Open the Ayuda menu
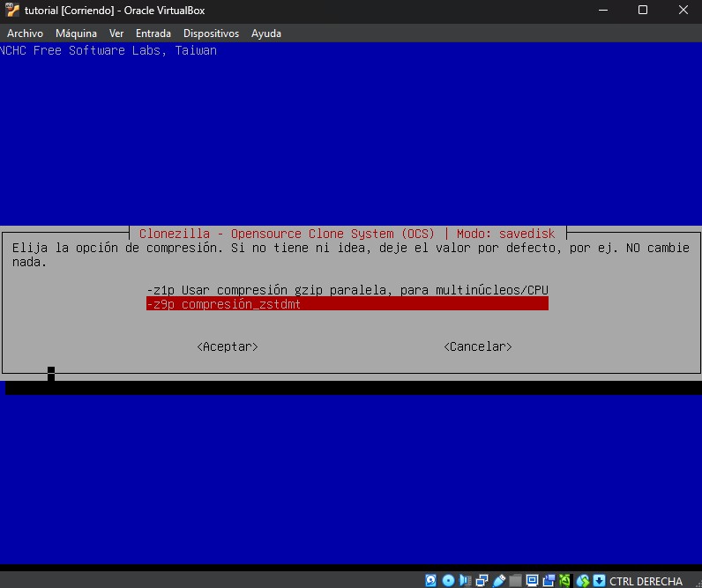Viewport: 702px width, 588px height. [x=266, y=33]
